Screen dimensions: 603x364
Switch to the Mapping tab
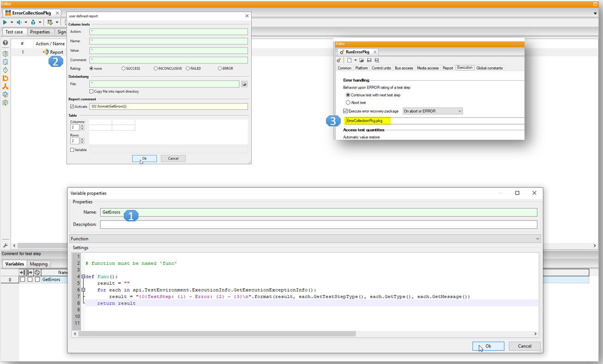point(38,264)
